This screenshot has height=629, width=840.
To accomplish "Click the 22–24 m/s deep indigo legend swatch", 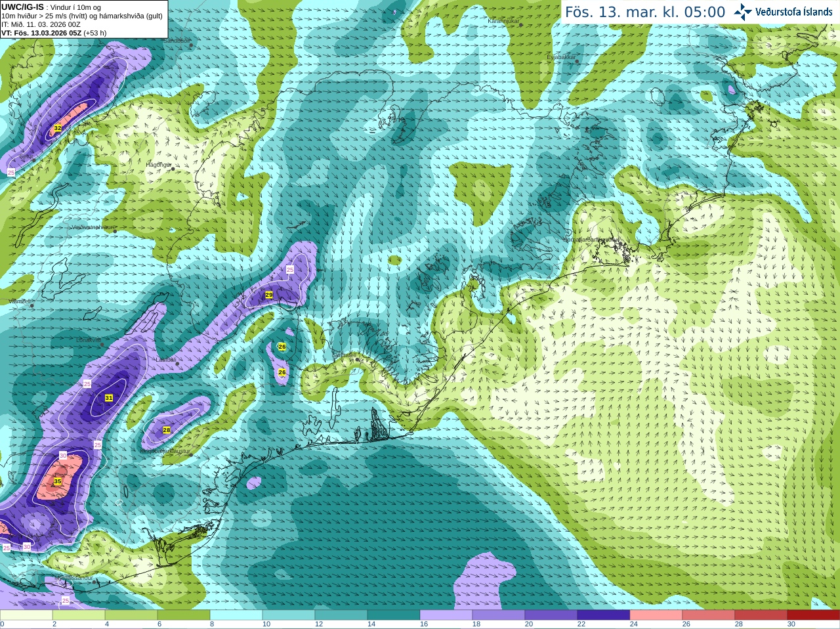I will (x=604, y=615).
